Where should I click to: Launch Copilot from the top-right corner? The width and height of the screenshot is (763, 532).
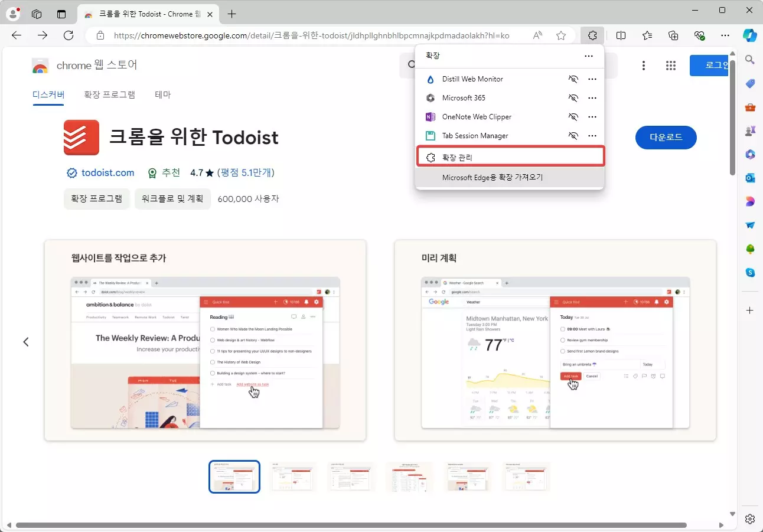pyautogui.click(x=749, y=35)
